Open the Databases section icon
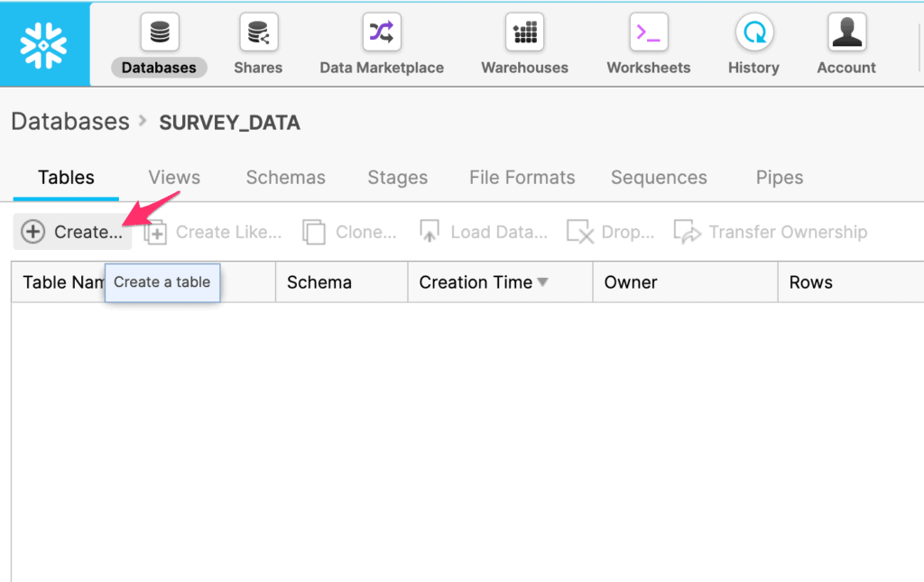This screenshot has width=924, height=582. (158, 36)
